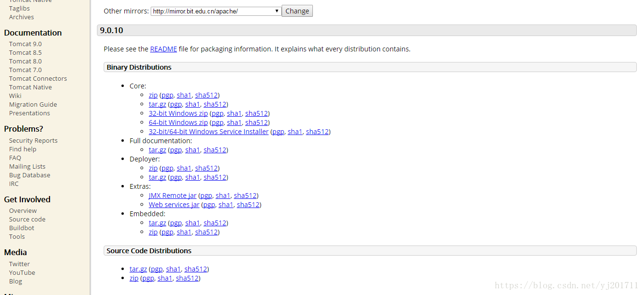
Task: Open the Migration Guide
Action: 33,104
